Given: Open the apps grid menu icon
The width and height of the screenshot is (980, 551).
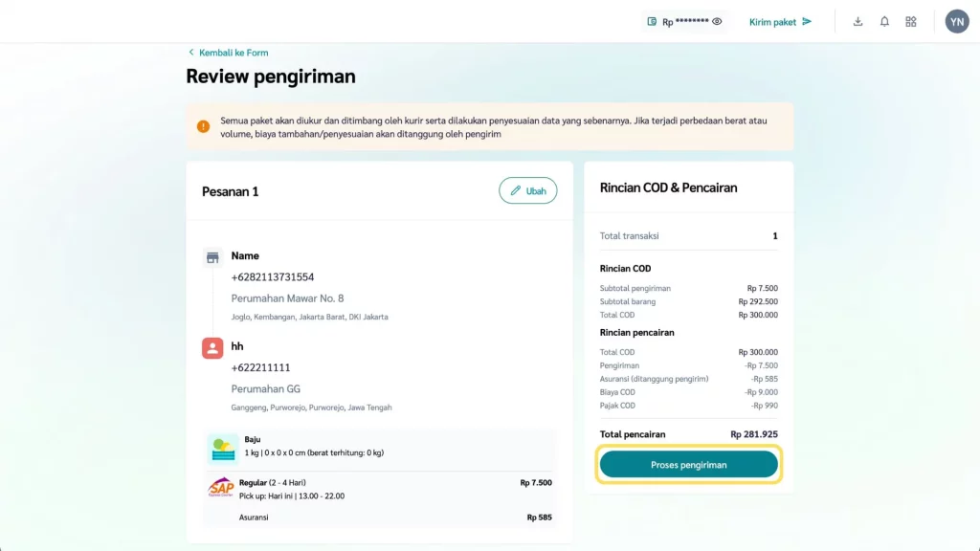Looking at the screenshot, I should click(x=911, y=21).
